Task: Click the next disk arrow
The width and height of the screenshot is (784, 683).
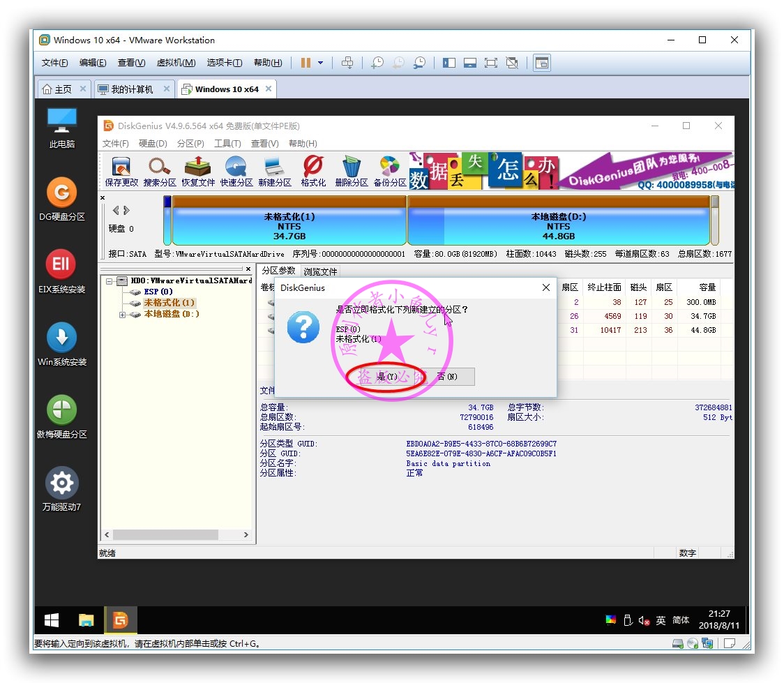Action: click(x=126, y=210)
